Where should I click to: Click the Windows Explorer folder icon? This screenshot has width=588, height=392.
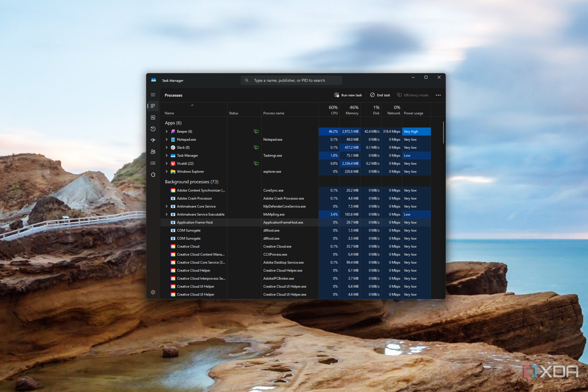point(173,172)
